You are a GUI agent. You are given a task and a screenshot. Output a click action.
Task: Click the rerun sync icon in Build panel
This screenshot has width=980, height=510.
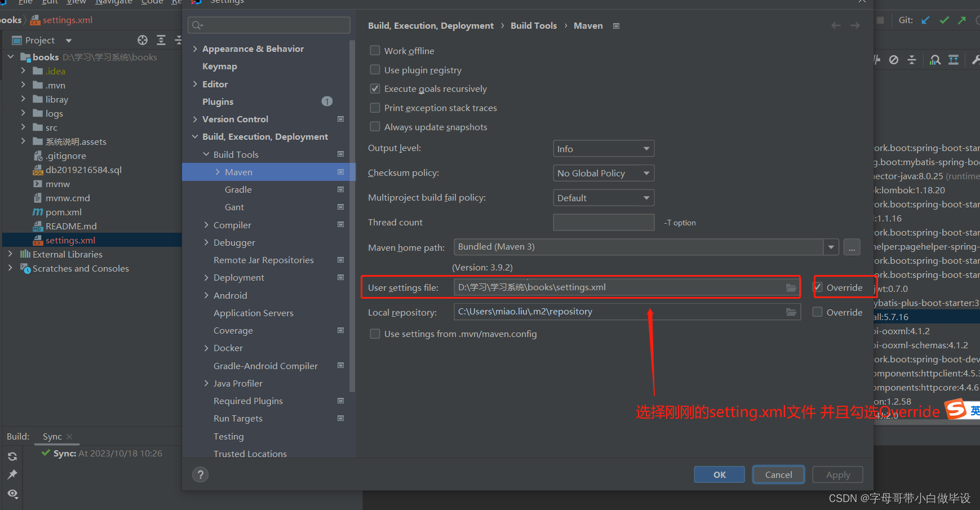[x=12, y=456]
